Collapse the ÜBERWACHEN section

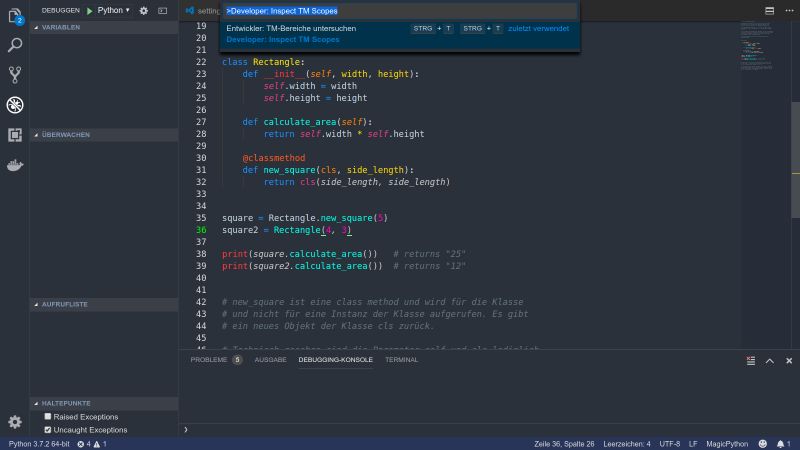[104, 135]
